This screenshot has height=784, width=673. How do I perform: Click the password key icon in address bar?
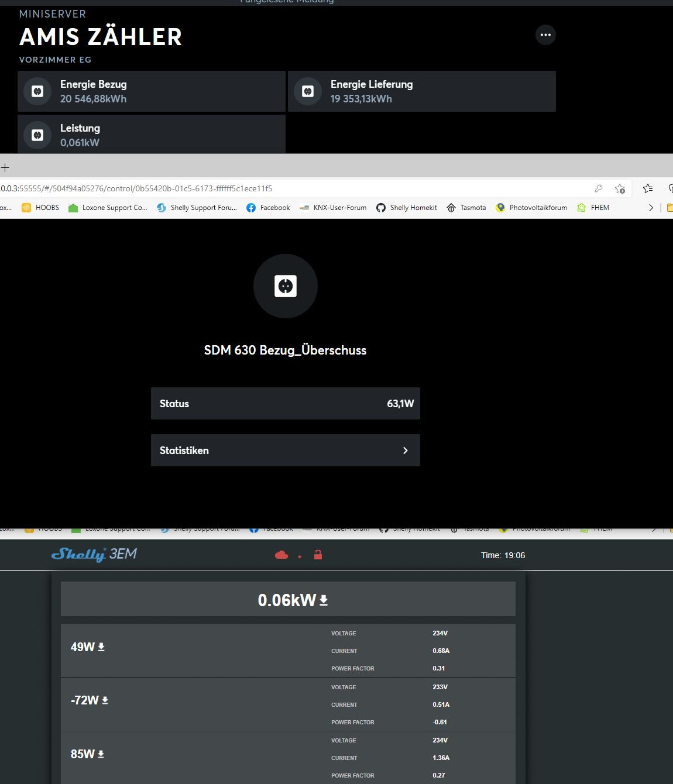(599, 188)
